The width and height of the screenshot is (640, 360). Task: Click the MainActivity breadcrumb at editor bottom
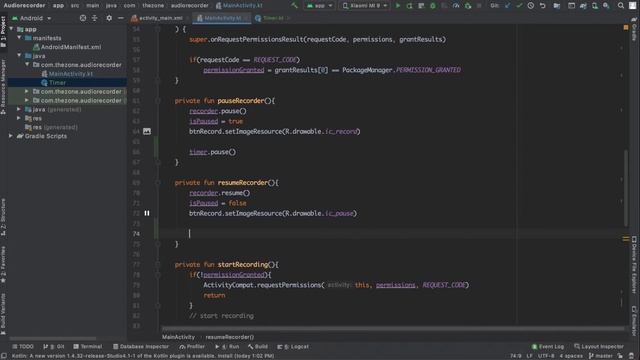click(x=178, y=337)
